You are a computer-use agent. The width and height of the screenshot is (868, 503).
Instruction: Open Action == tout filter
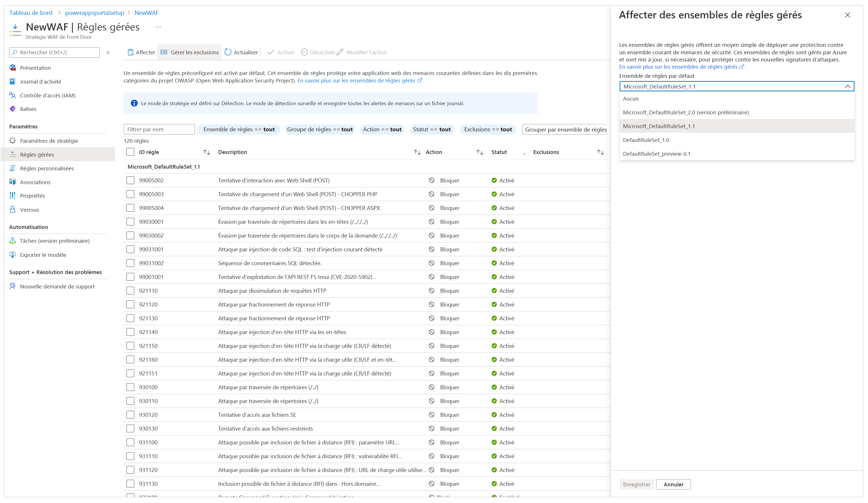point(382,129)
